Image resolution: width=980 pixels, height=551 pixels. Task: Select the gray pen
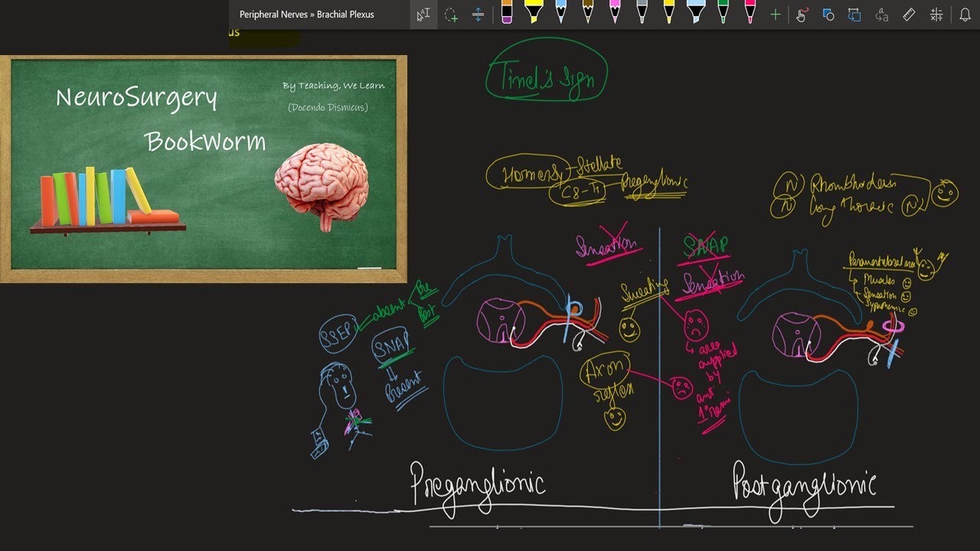(642, 13)
